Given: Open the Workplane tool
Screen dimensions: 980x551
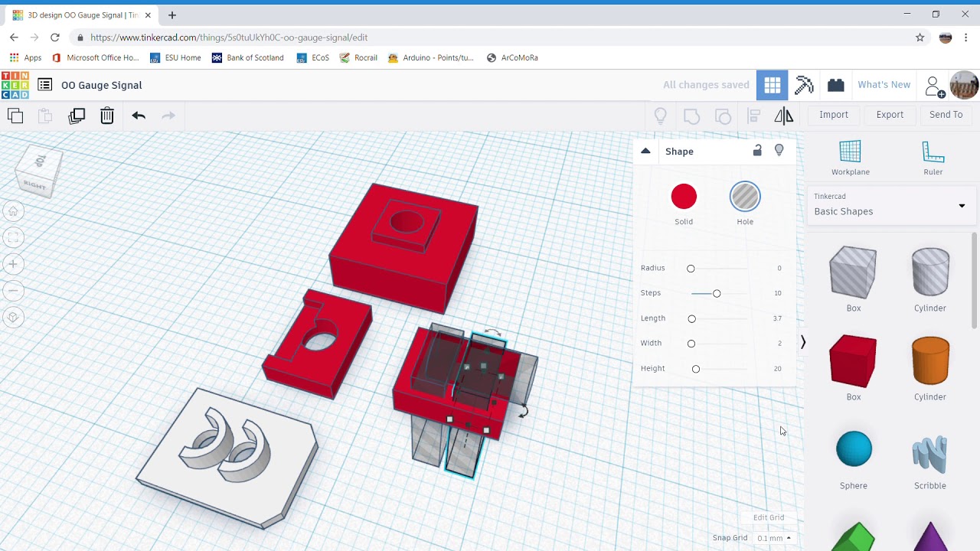Looking at the screenshot, I should pyautogui.click(x=851, y=158).
